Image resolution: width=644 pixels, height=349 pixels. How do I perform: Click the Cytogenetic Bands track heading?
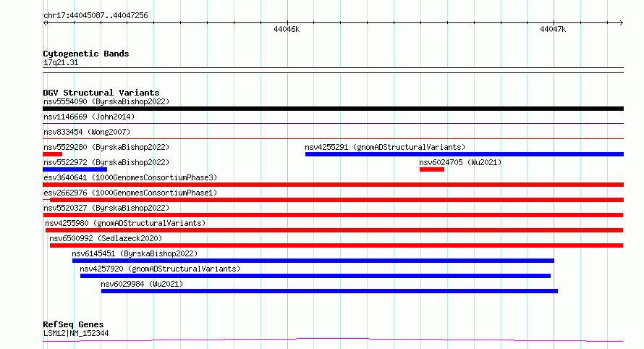(x=86, y=54)
